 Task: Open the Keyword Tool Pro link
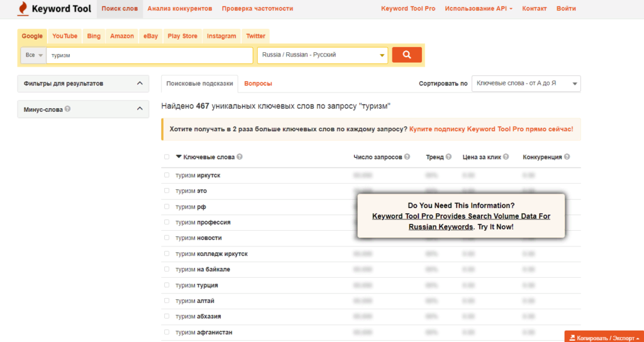[408, 9]
